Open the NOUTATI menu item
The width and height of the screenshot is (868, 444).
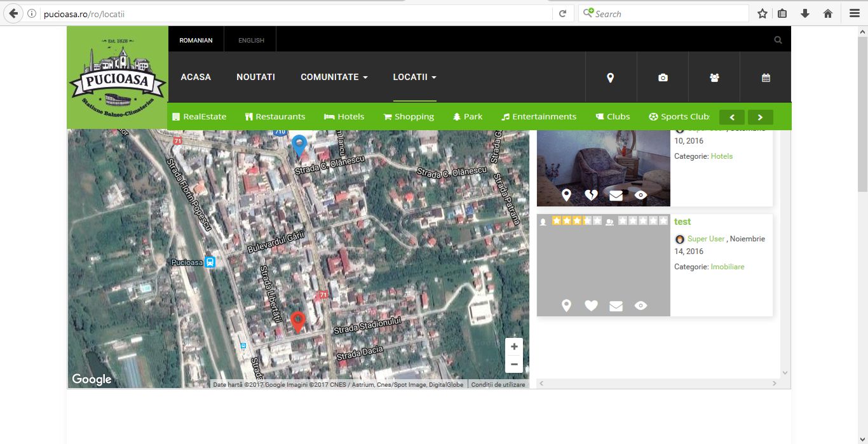[255, 77]
